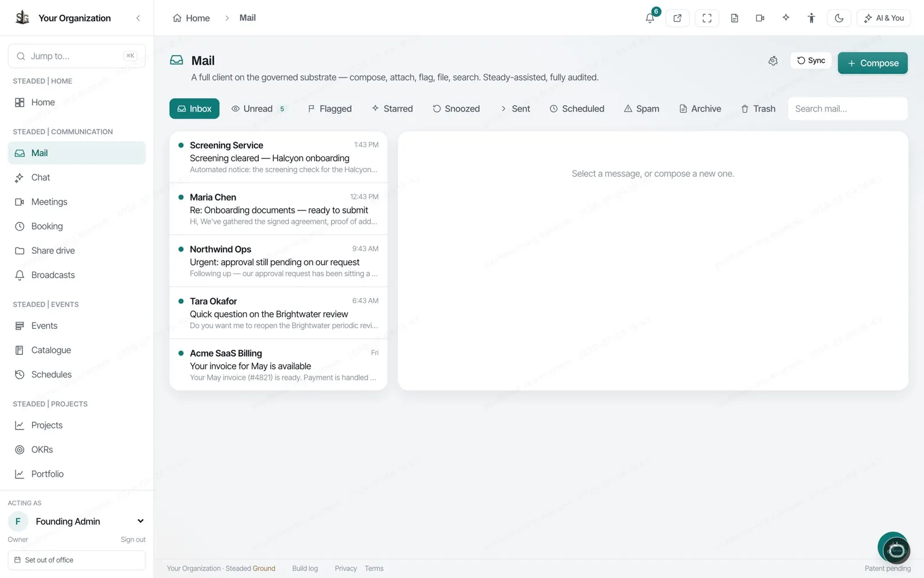Click the Search mail field

(848, 109)
